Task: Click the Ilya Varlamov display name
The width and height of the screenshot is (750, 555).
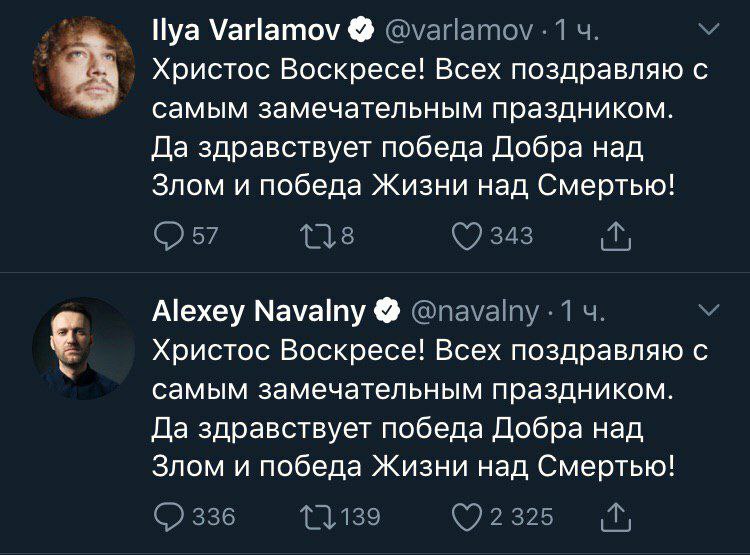Action: pos(247,33)
